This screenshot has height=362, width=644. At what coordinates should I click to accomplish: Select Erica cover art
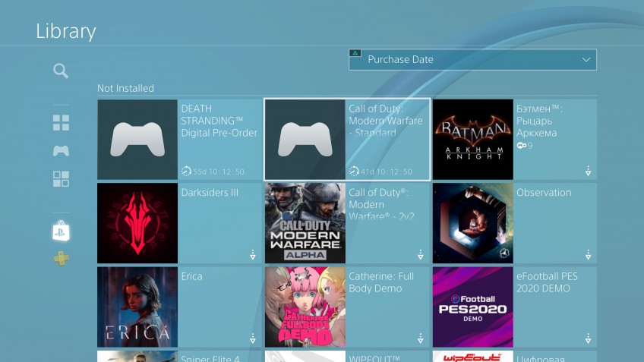click(x=137, y=307)
